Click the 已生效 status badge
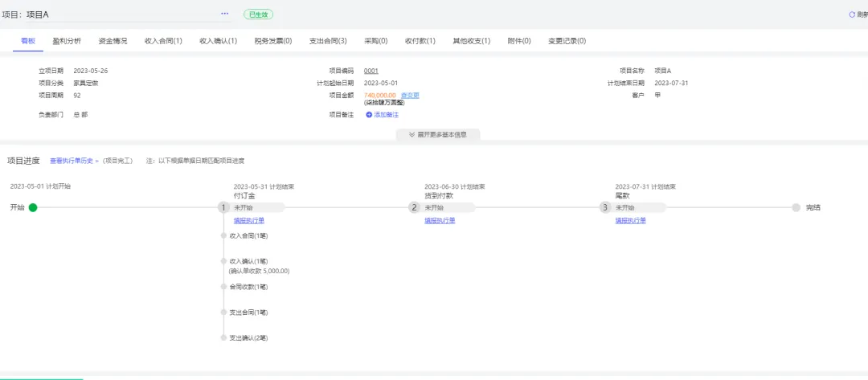The width and height of the screenshot is (868, 380). point(259,15)
